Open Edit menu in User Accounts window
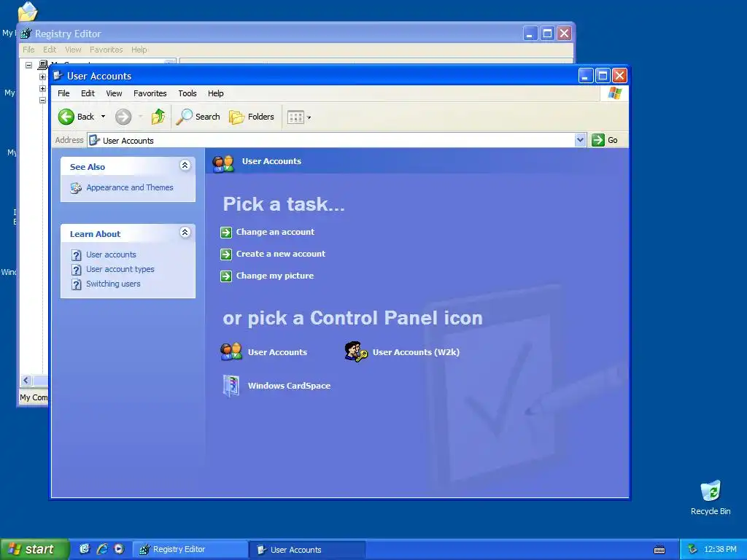The height and width of the screenshot is (560, 747). click(x=88, y=93)
